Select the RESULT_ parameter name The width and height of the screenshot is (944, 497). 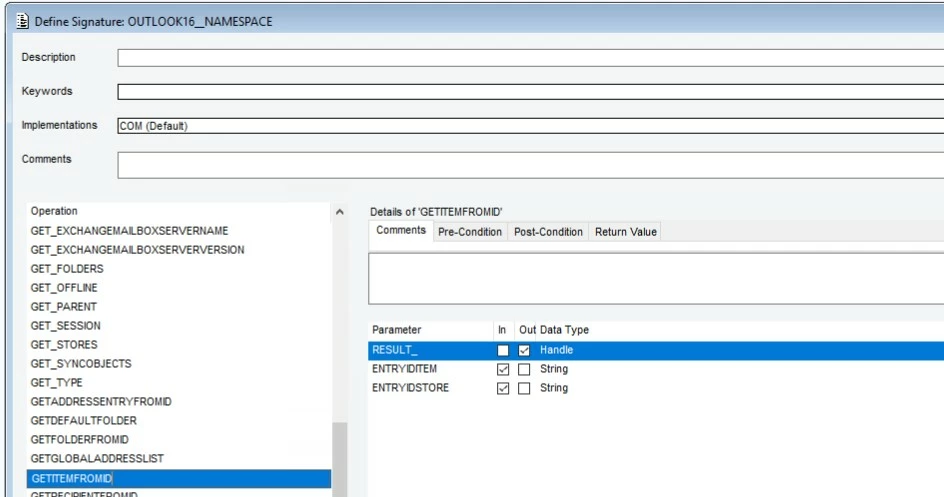[x=394, y=350]
